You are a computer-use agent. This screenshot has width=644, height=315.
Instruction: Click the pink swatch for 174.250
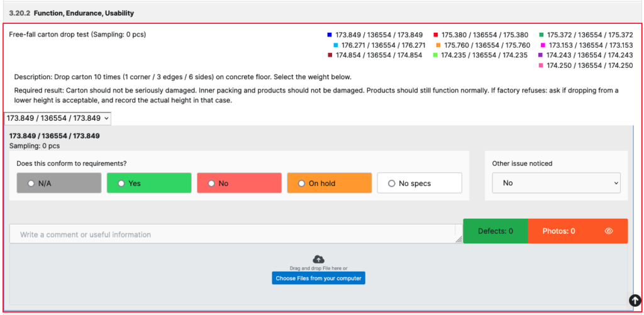click(540, 65)
